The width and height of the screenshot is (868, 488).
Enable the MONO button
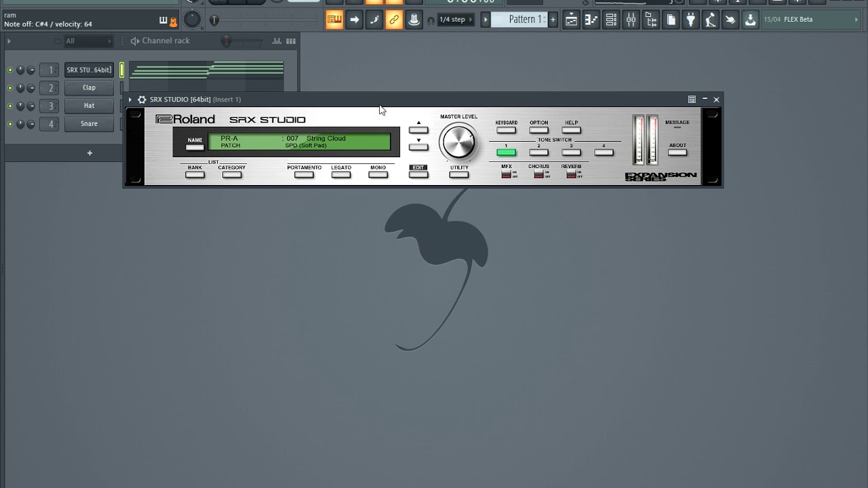pyautogui.click(x=378, y=174)
